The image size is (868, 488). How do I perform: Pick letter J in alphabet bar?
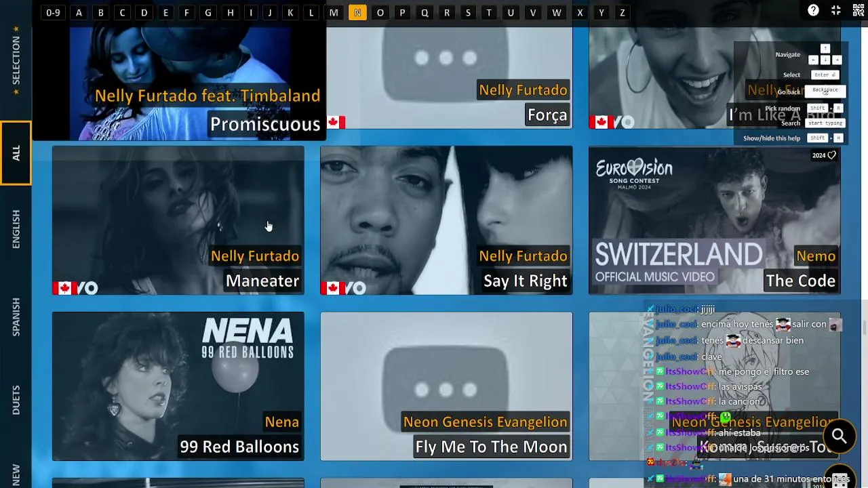point(270,13)
